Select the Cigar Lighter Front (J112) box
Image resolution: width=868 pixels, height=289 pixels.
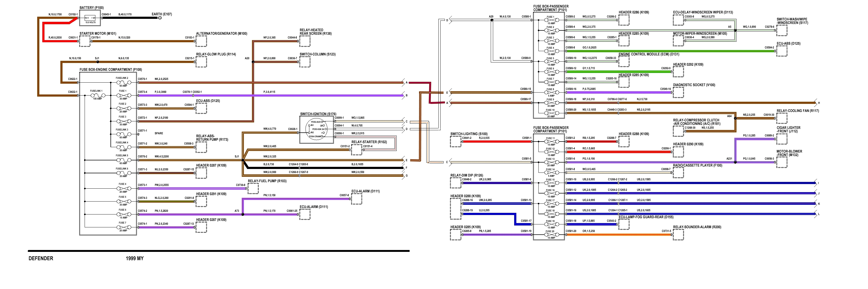coord(782,139)
